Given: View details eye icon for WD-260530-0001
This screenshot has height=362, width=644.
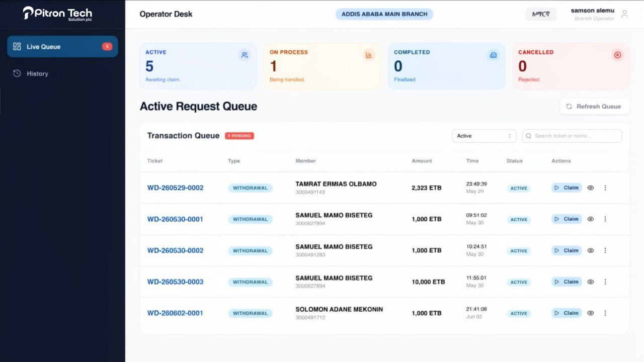Looking at the screenshot, I should (x=591, y=219).
